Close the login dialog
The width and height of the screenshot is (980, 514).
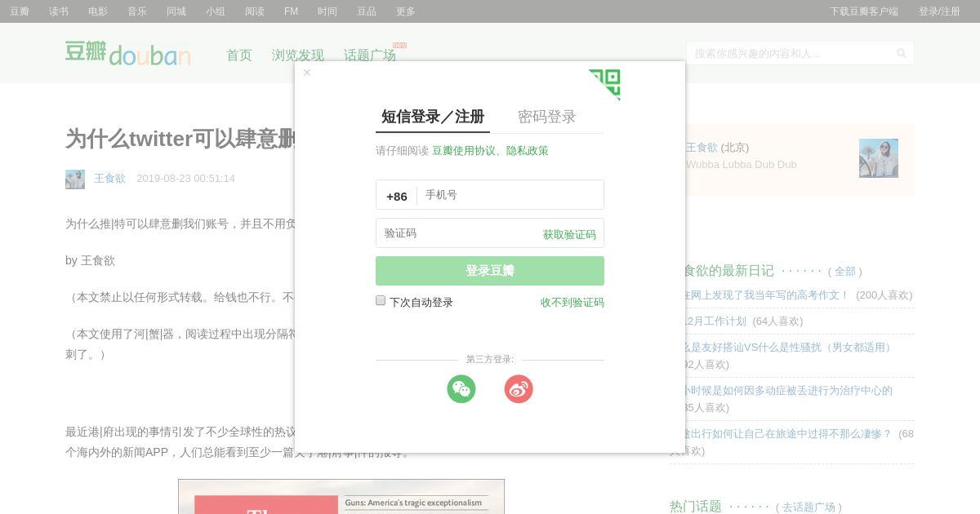pos(307,73)
